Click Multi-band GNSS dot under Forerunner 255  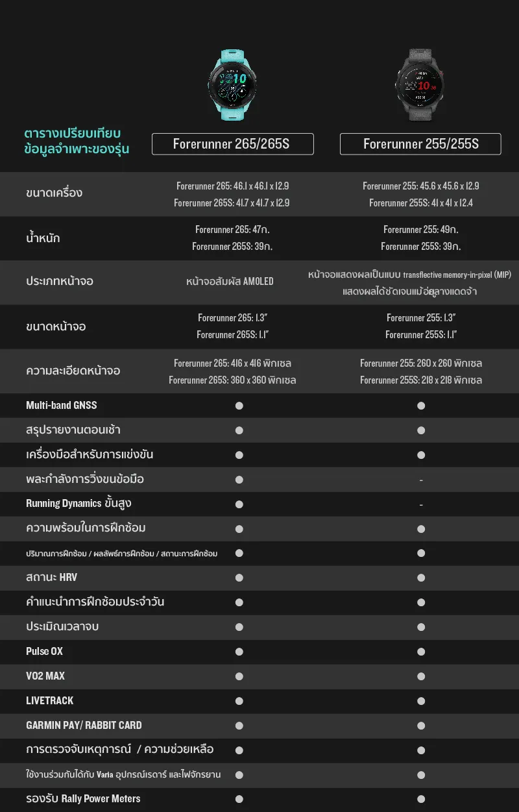tap(421, 406)
